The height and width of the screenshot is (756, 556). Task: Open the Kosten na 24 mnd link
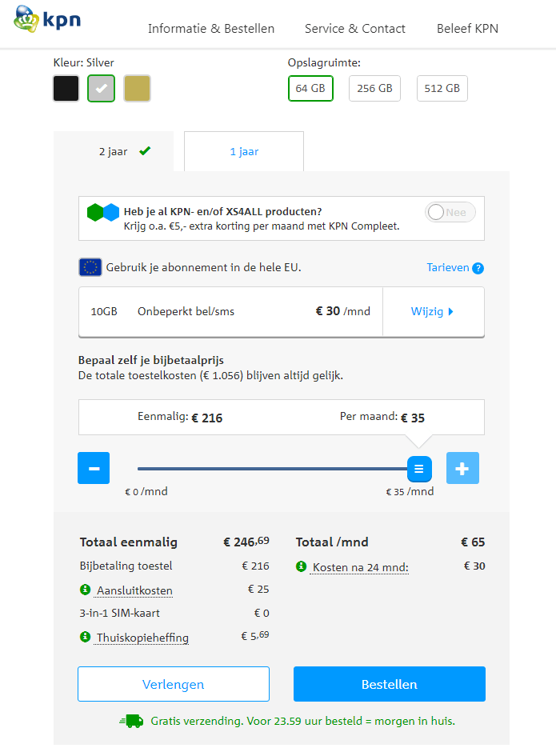(x=360, y=567)
